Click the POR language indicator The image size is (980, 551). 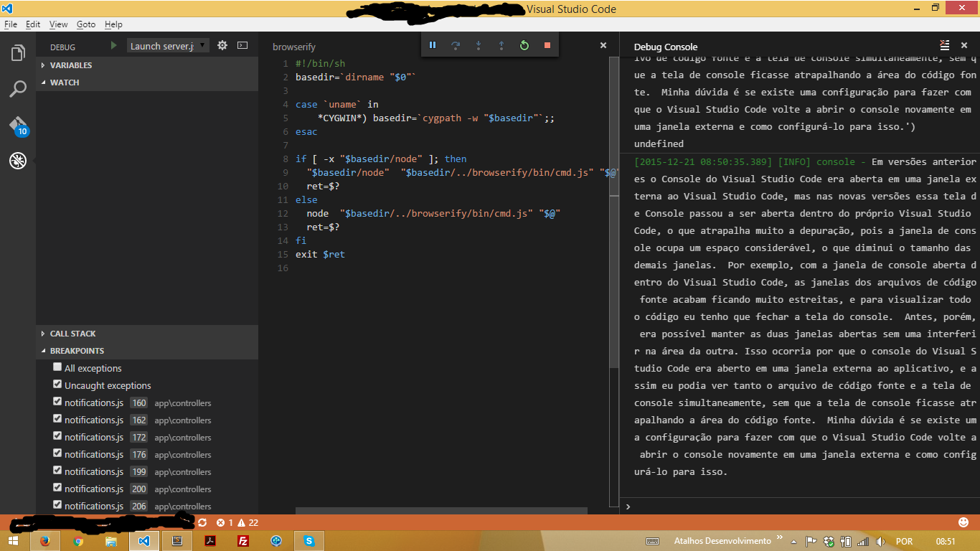[x=904, y=541]
